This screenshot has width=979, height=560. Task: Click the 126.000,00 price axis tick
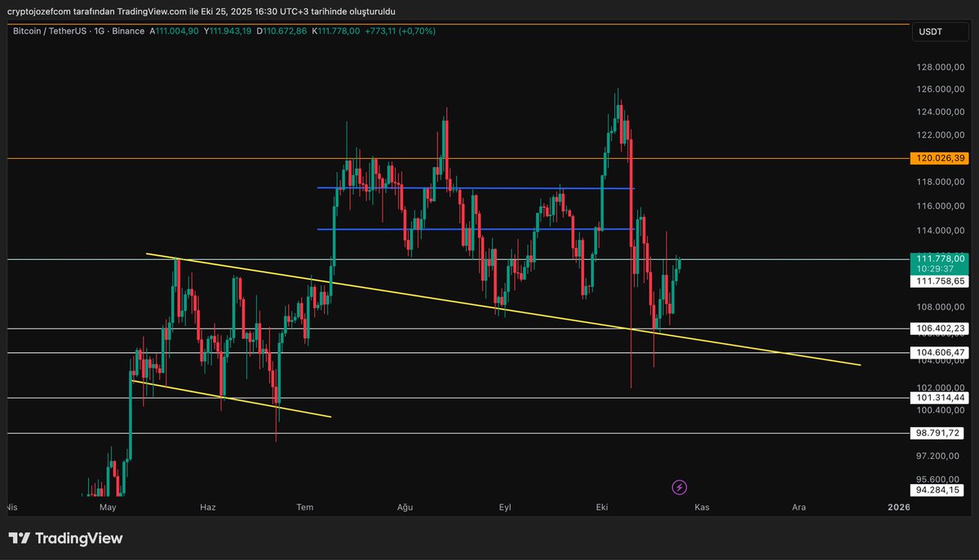(941, 89)
